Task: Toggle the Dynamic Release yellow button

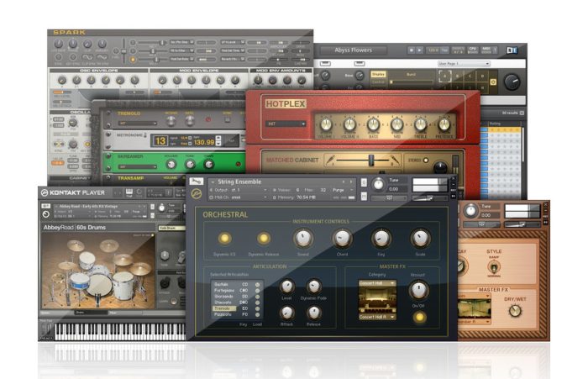Action: (x=263, y=239)
